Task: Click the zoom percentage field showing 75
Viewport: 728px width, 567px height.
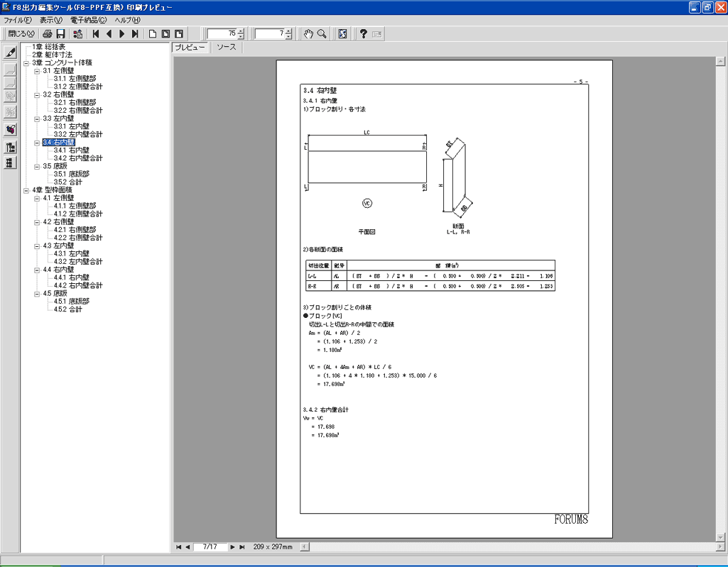Action: 222,34
